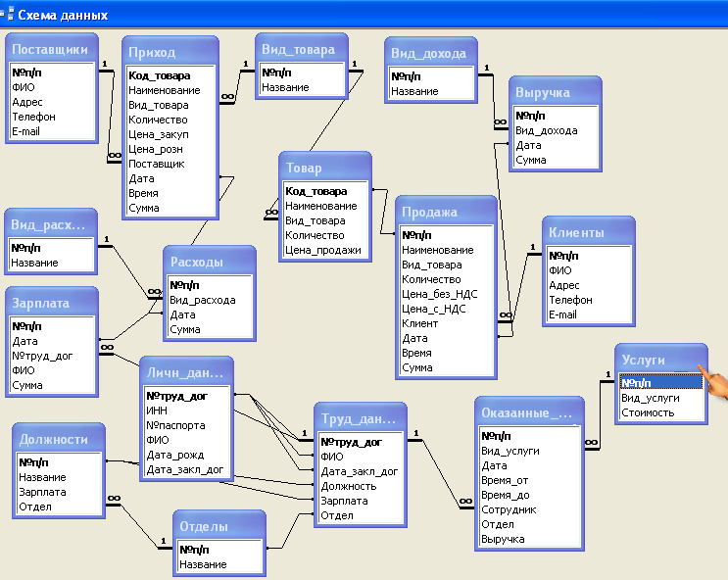The height and width of the screenshot is (580, 728).
Task: Select Отдел field in Должности table
Action: (x=59, y=507)
